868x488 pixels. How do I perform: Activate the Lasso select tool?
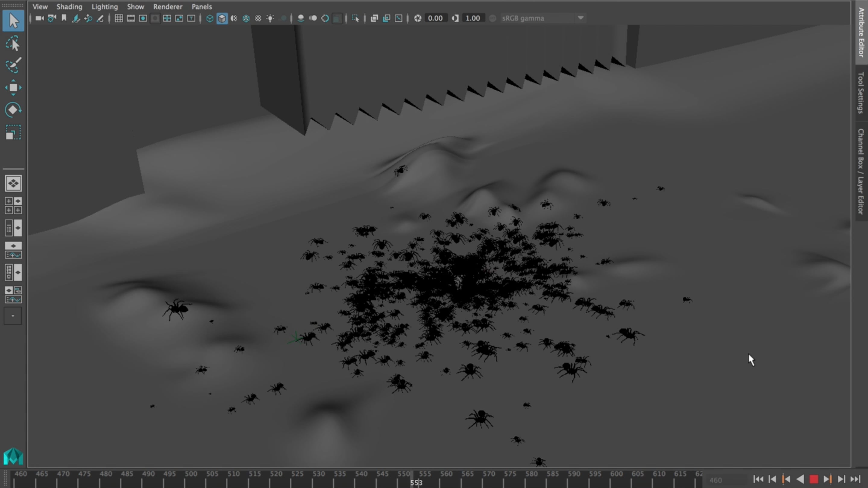point(13,43)
